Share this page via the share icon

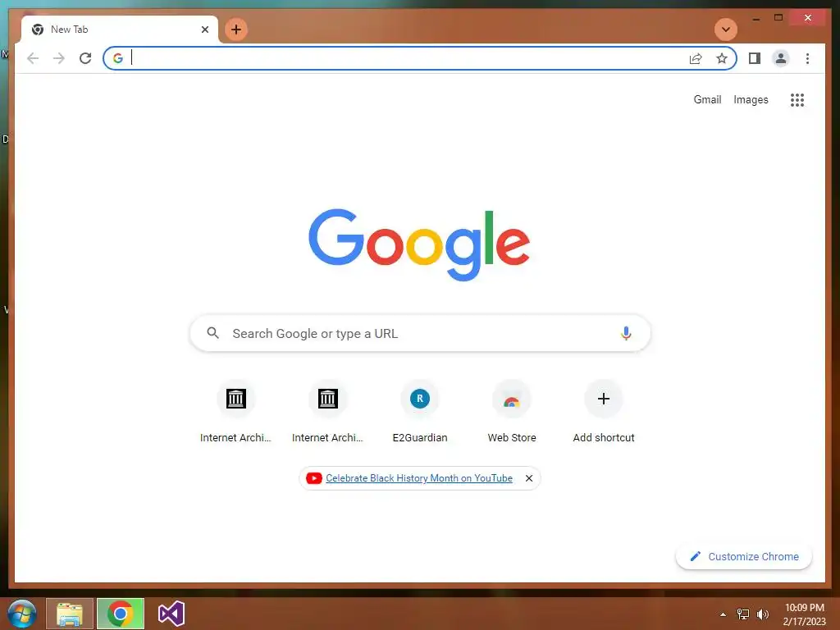[x=696, y=58]
